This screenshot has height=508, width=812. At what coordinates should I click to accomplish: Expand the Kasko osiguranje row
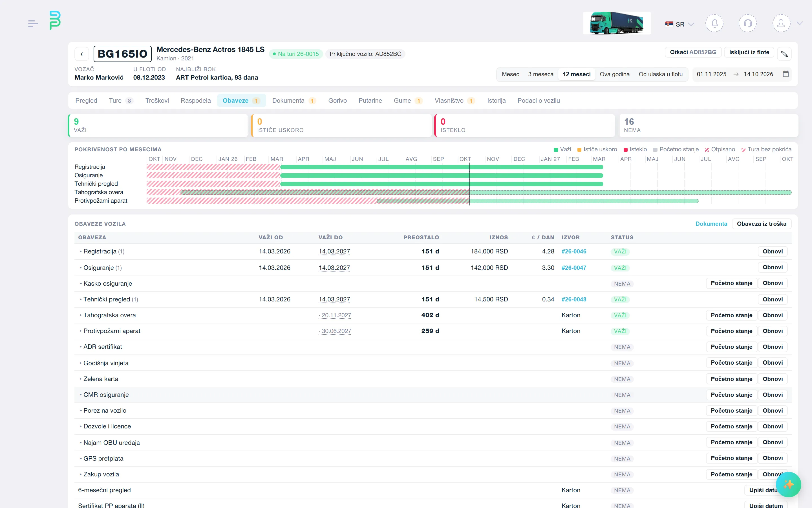81,284
